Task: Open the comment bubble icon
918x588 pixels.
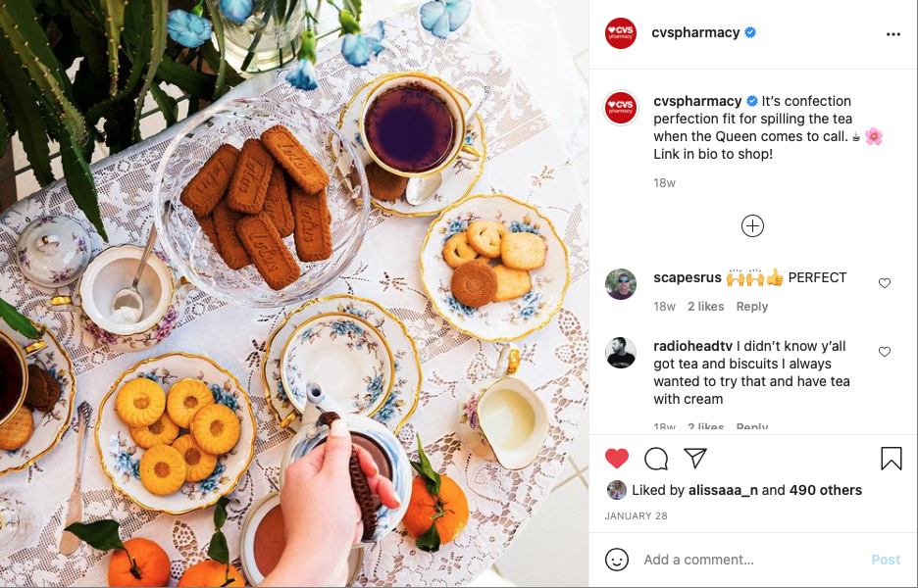Action: pos(656,459)
